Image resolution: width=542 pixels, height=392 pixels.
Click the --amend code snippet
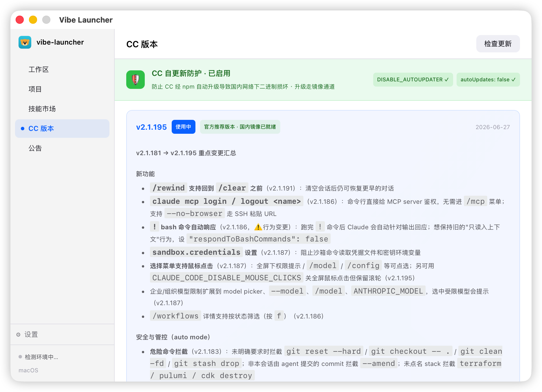tap(379, 363)
